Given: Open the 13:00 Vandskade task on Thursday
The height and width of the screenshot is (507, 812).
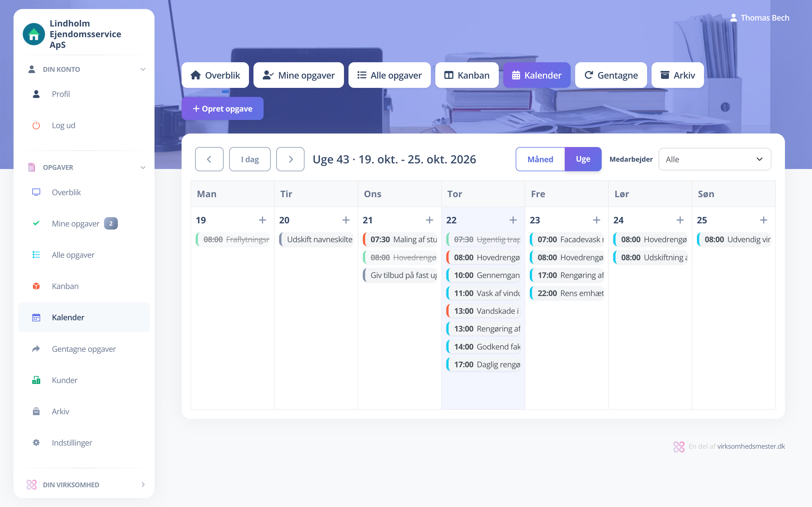Looking at the screenshot, I should (x=483, y=311).
